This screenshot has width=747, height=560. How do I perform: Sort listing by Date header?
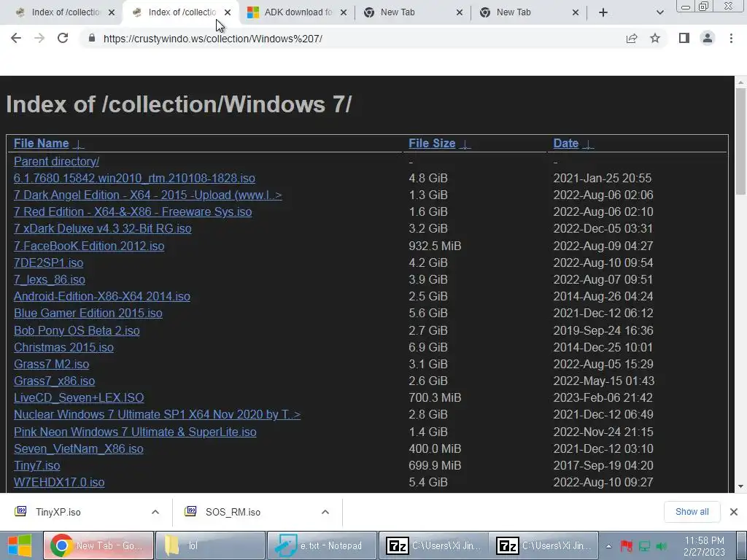click(x=565, y=144)
